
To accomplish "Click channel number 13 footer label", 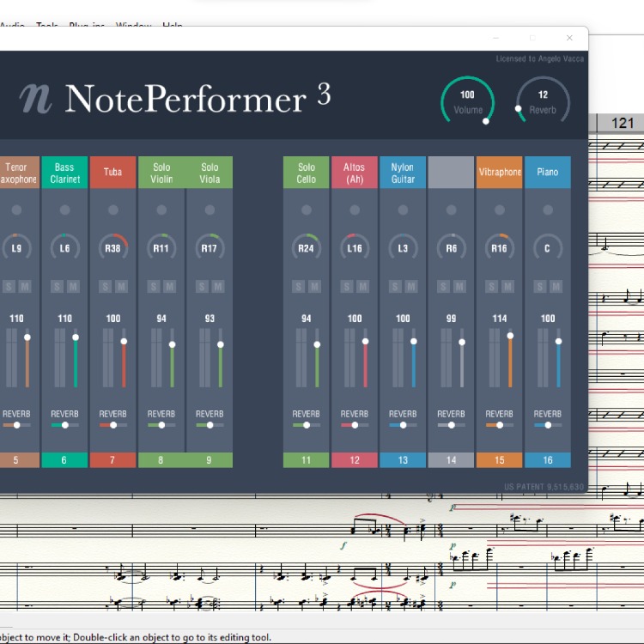I will 403,460.
